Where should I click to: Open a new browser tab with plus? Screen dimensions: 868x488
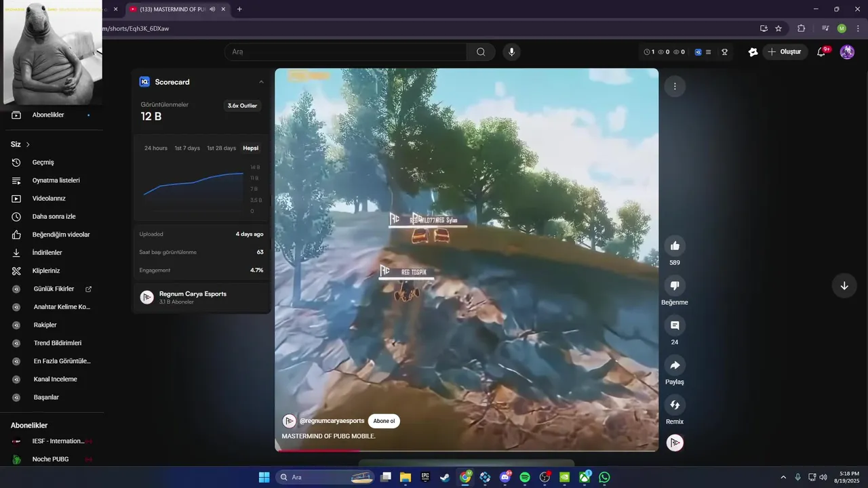pyautogui.click(x=239, y=9)
